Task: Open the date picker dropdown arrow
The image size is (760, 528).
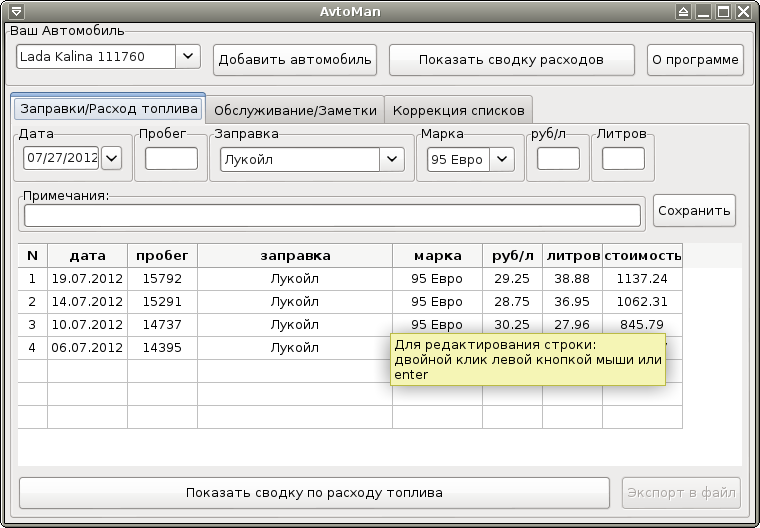Action: point(111,158)
